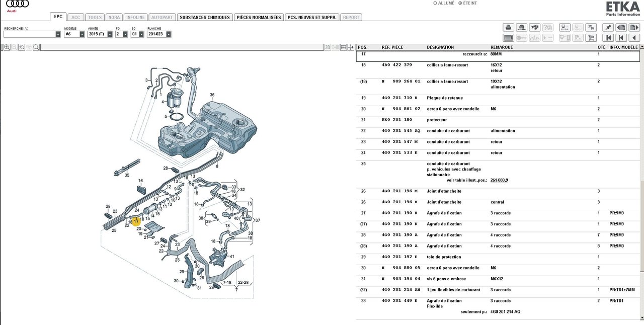Image resolution: width=644 pixels, height=325 pixels.
Task: Follow the 261-080.9 illustration link
Action: (499, 180)
